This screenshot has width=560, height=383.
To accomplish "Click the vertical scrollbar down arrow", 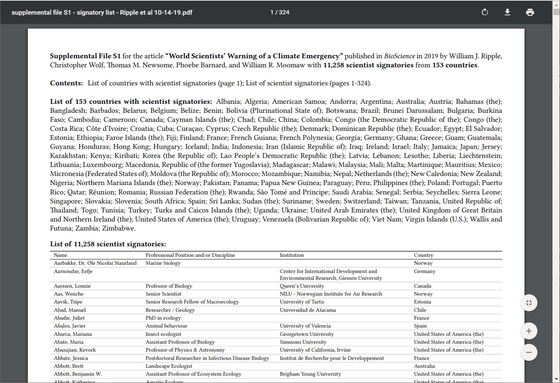I will pos(556,380).
